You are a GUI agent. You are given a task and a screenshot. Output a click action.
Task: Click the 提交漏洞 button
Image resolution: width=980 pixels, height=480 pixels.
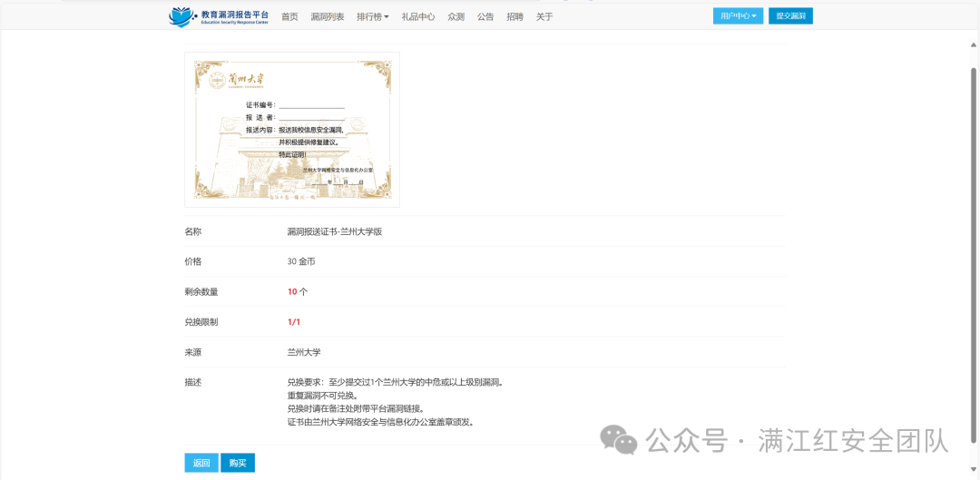coord(790,16)
